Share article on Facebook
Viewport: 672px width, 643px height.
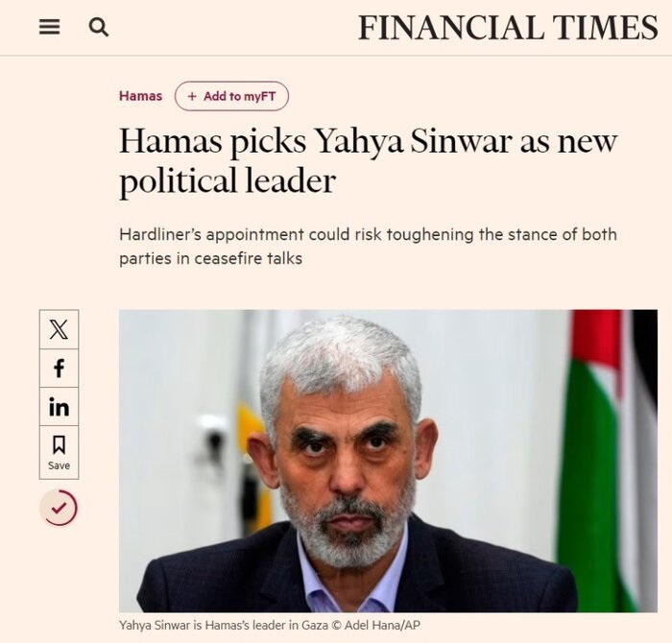click(59, 369)
